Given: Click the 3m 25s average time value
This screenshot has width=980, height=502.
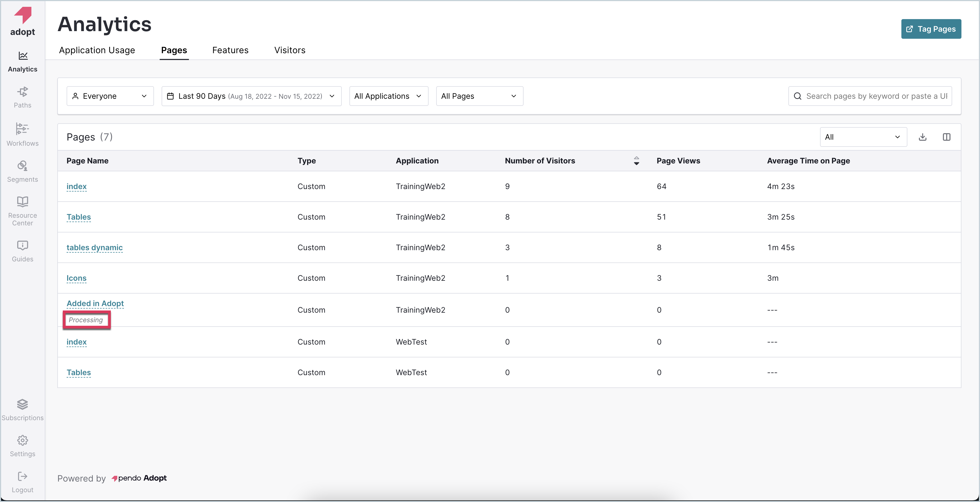Looking at the screenshot, I should click(x=781, y=217).
